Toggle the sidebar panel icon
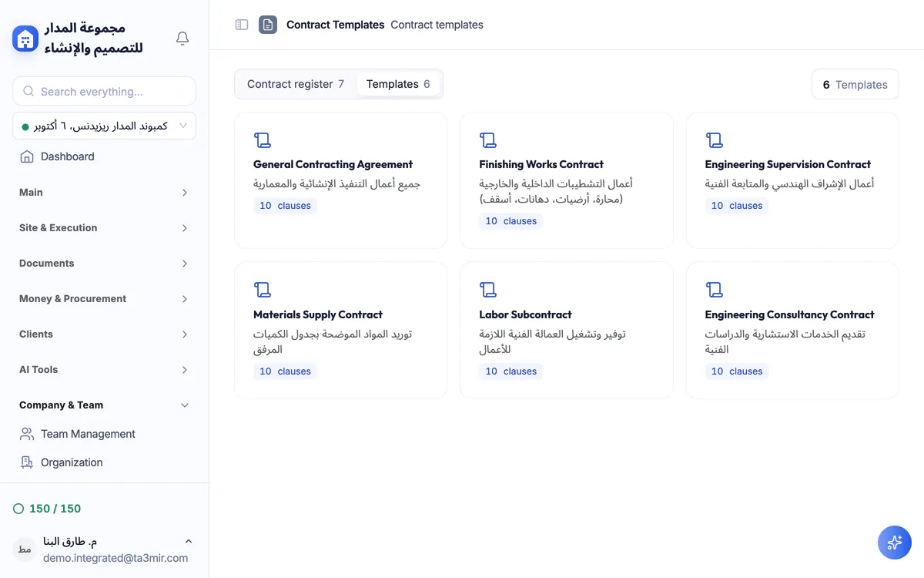The width and height of the screenshot is (924, 578). pos(242,25)
